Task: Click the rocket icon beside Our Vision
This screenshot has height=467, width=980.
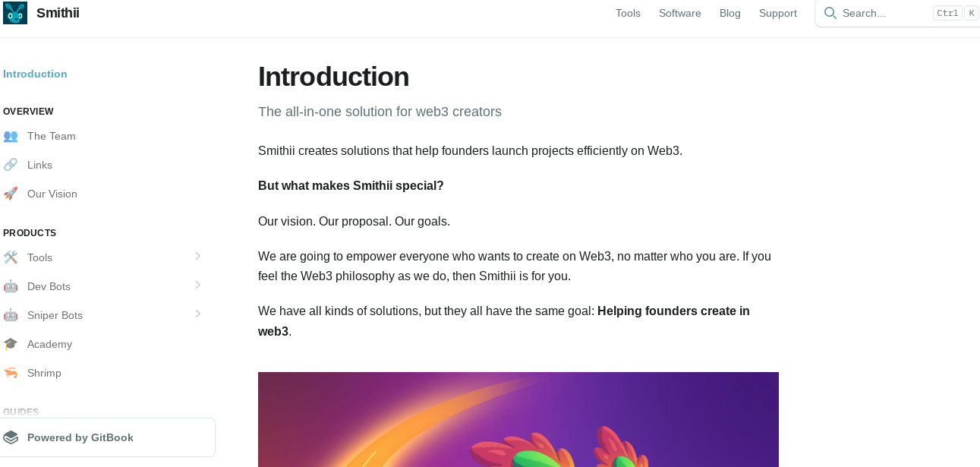Action: 11,194
